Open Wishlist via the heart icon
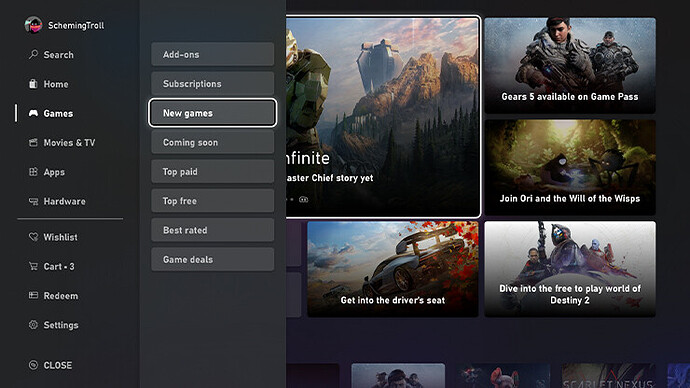Viewport: 690px width, 388px height. 33,237
